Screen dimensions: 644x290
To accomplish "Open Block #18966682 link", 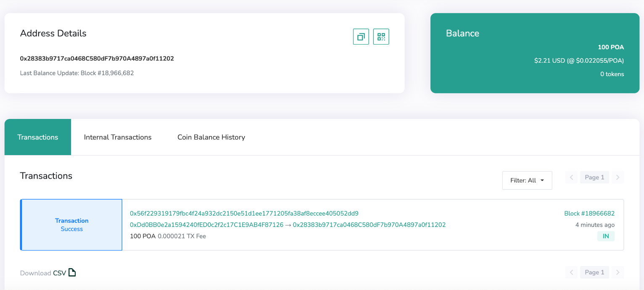I will point(589,214).
